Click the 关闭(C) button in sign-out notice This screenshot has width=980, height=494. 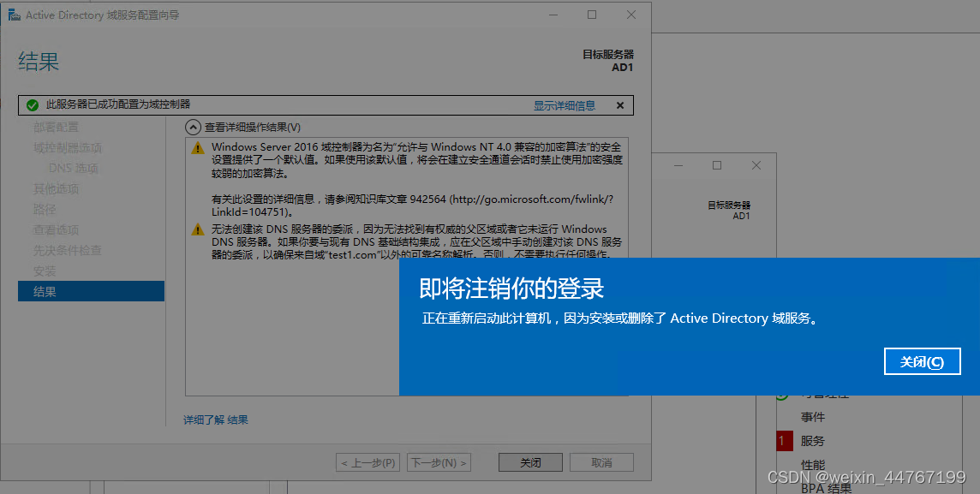coord(922,361)
